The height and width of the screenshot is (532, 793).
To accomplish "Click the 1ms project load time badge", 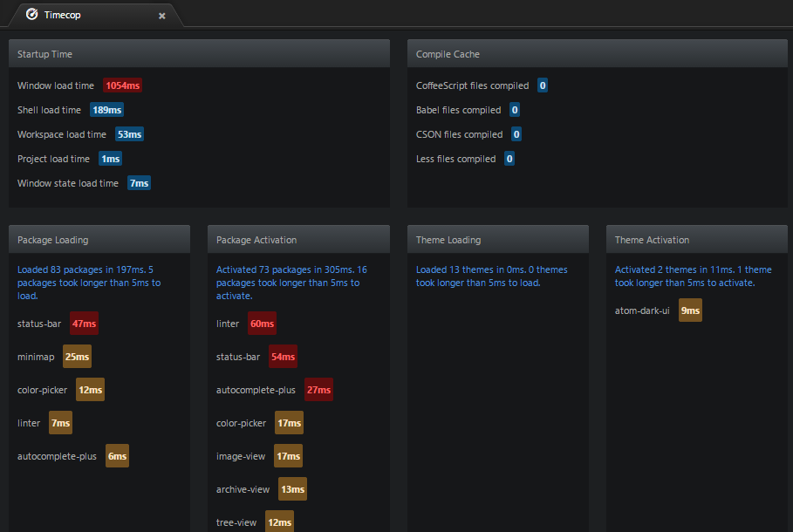I will 110,159.
